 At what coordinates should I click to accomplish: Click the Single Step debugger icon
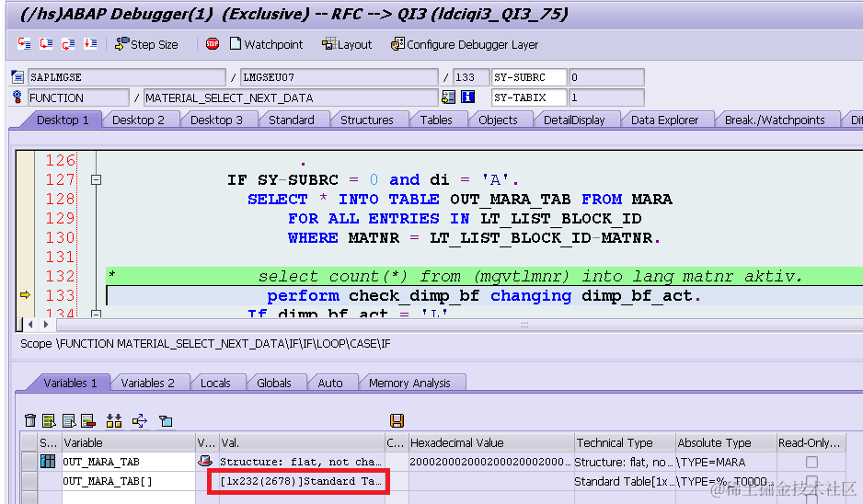pyautogui.click(x=24, y=44)
